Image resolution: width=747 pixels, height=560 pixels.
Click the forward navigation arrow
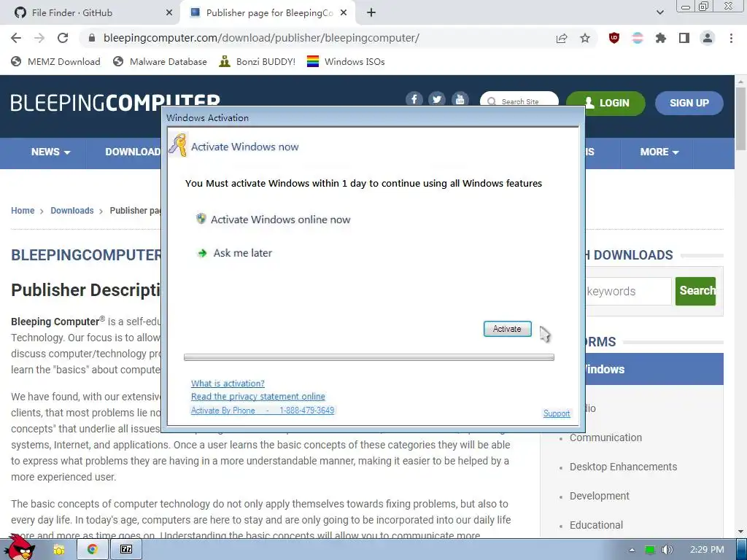[39, 38]
